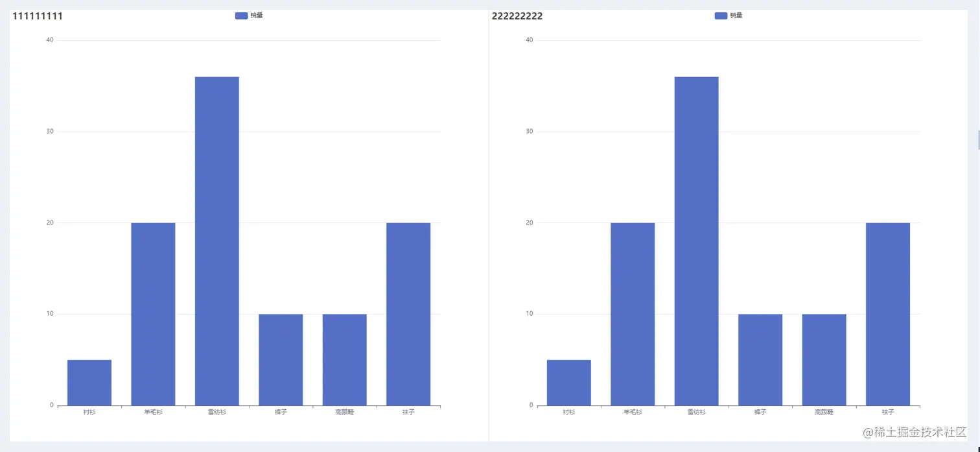Click the 羊毛衫 axis label in chart 222222222

coord(633,412)
